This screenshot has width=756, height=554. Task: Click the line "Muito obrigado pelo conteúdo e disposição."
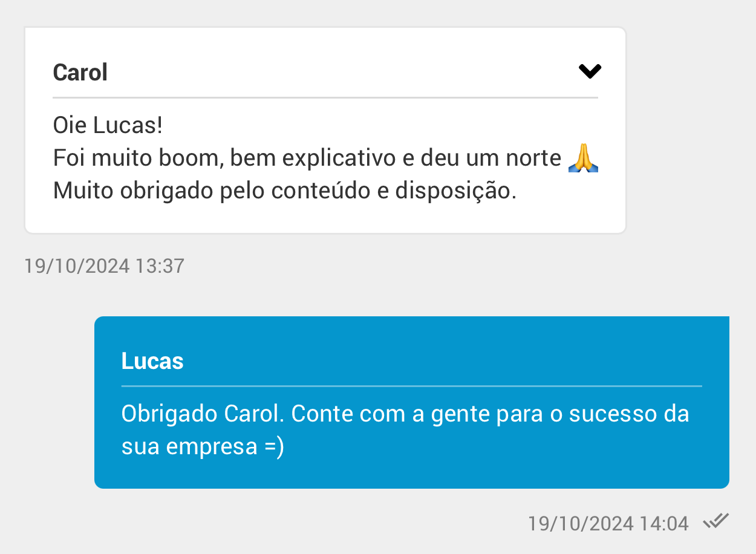pos(285,191)
